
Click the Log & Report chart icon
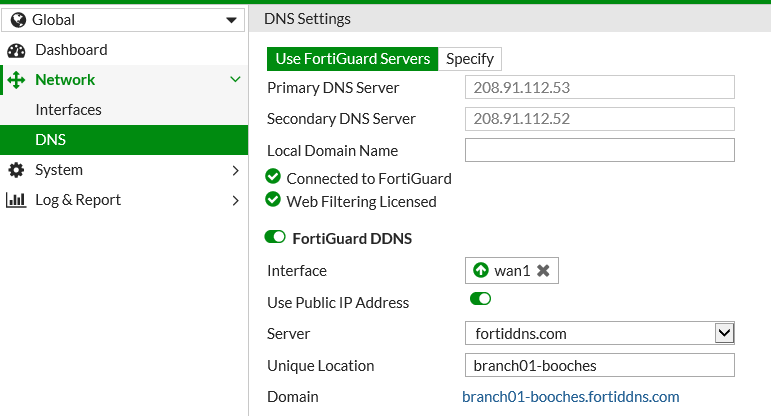16,200
